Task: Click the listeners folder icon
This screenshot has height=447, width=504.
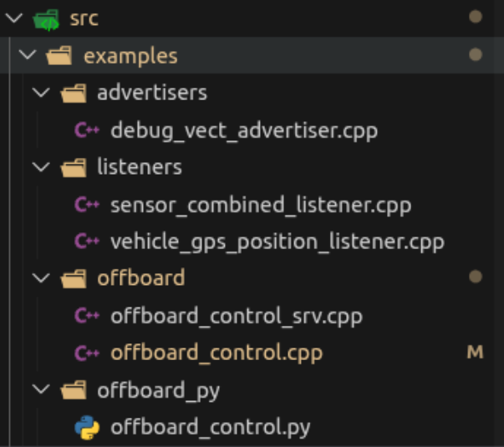Action: [x=74, y=167]
